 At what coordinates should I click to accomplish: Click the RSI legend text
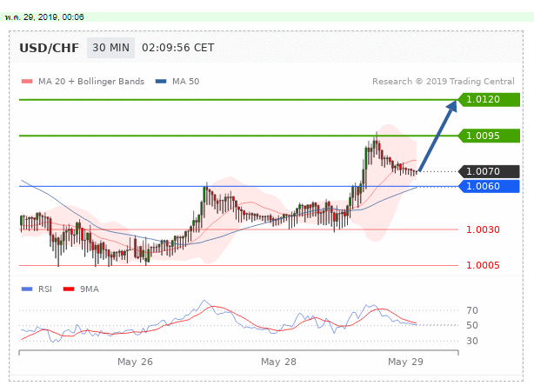[x=45, y=289]
